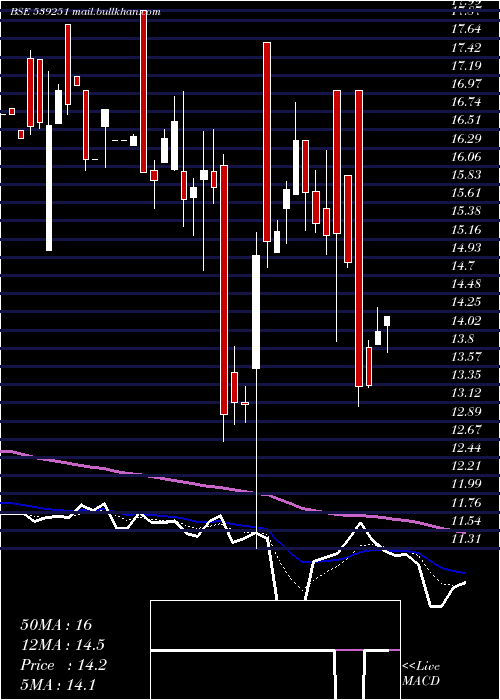Screen dimensions: 500x700
Task: Select the 13.35 axis value
Action: pyautogui.click(x=466, y=375)
